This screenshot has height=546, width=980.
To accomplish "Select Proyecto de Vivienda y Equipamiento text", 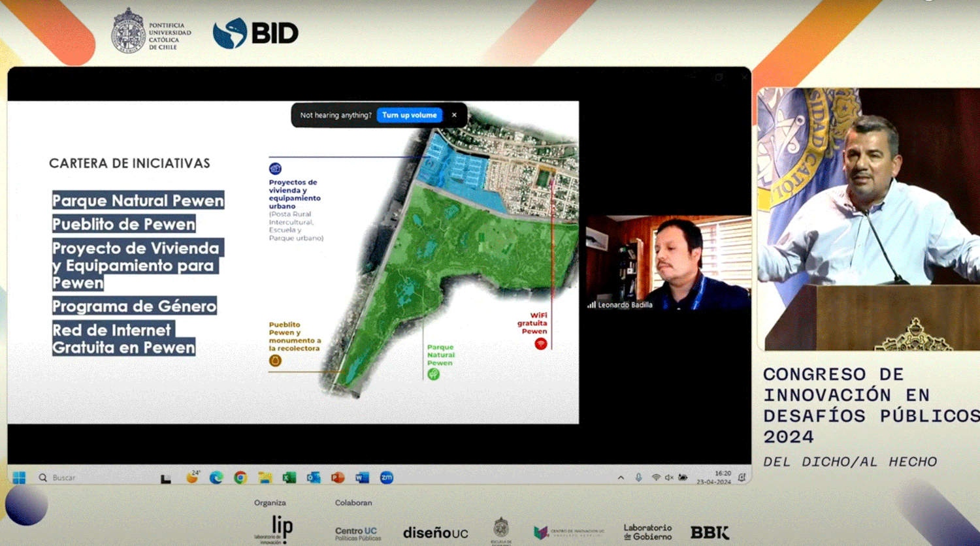I will point(137,265).
